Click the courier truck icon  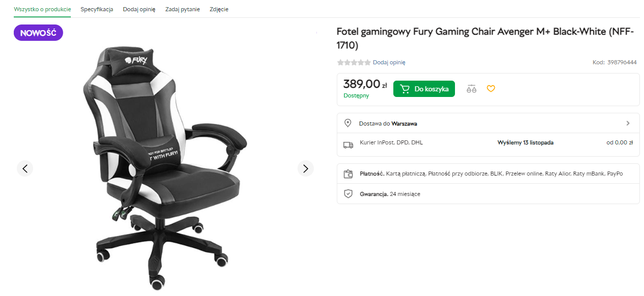click(348, 145)
